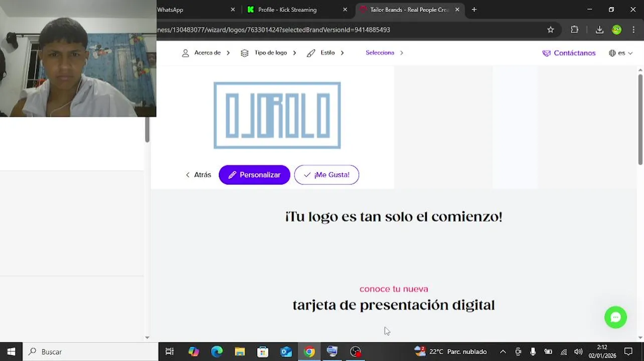Click the chevron after Selecciona
The width and height of the screenshot is (644, 361).
[x=401, y=53]
